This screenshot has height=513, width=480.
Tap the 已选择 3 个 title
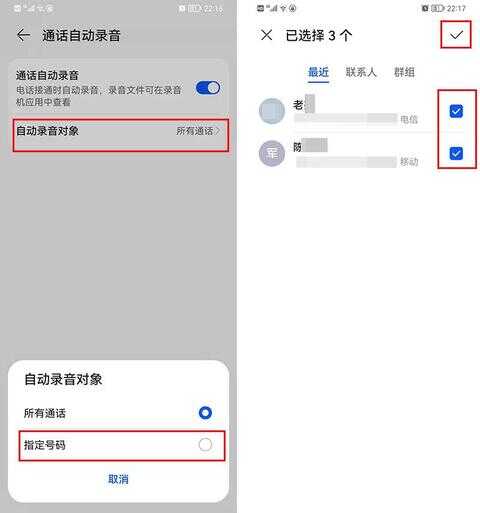click(x=319, y=35)
